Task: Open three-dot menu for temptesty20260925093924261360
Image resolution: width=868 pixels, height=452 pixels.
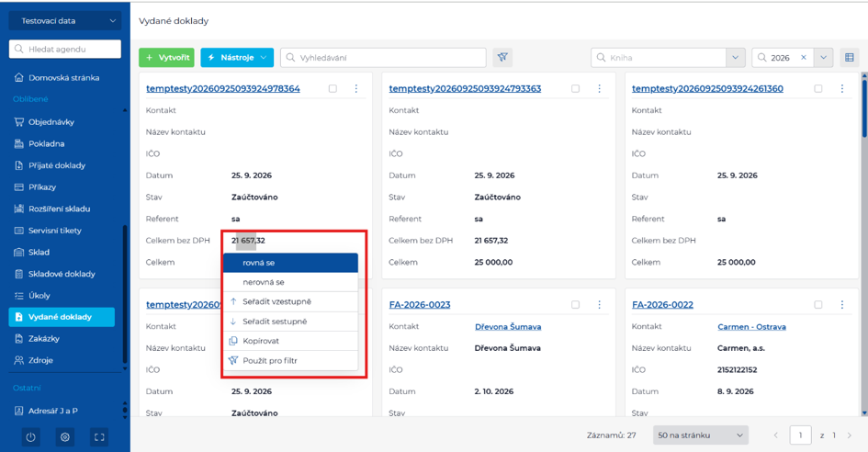Action: (x=842, y=88)
